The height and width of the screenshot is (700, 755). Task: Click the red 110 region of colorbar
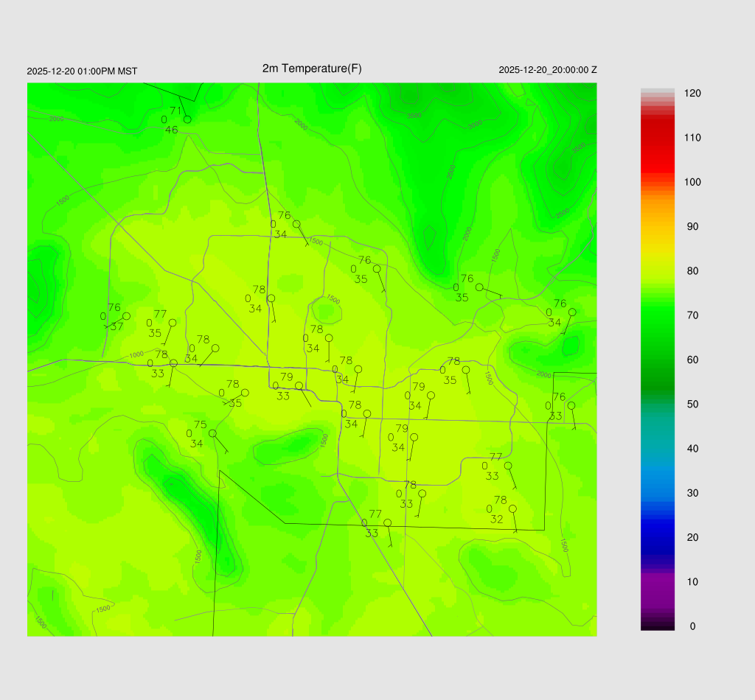tap(658, 138)
